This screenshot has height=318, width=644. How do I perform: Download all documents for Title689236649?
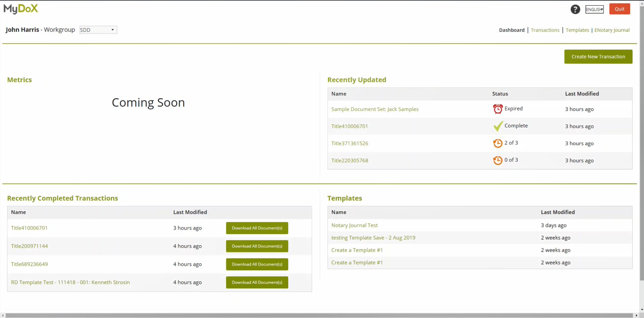click(x=257, y=264)
